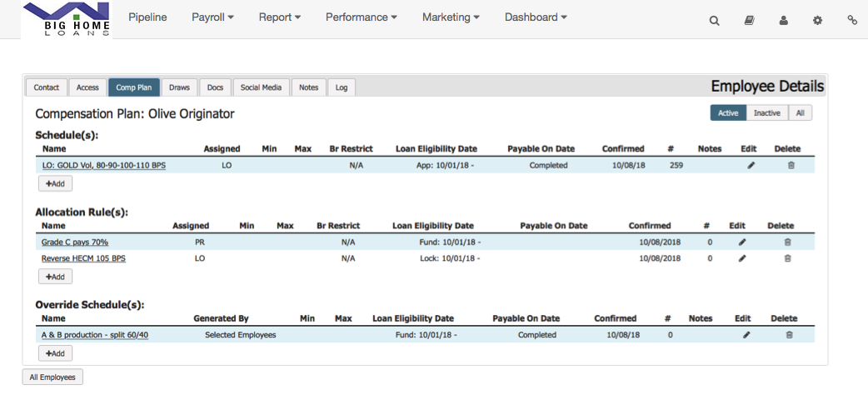
Task: Switch to the Access tab
Action: (87, 87)
